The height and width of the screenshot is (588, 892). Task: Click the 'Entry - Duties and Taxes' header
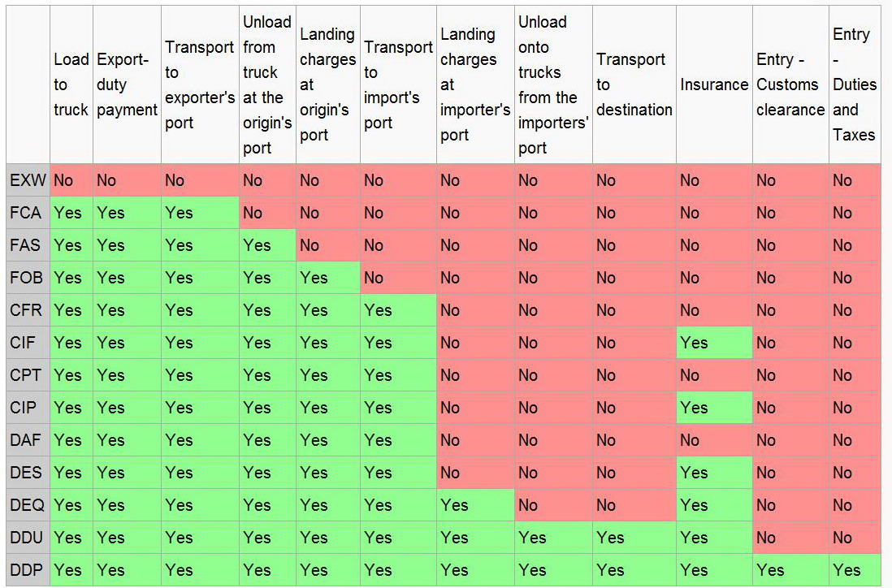pos(854,84)
